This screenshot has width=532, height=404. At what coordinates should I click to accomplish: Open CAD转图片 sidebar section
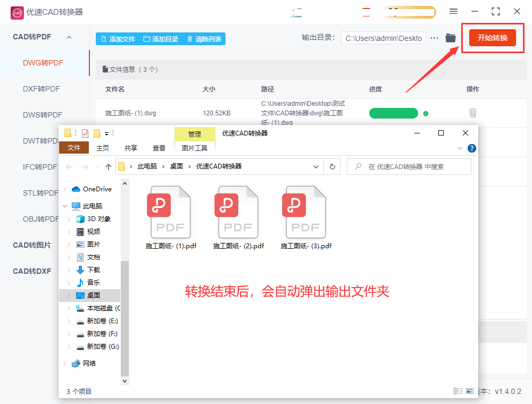(32, 245)
